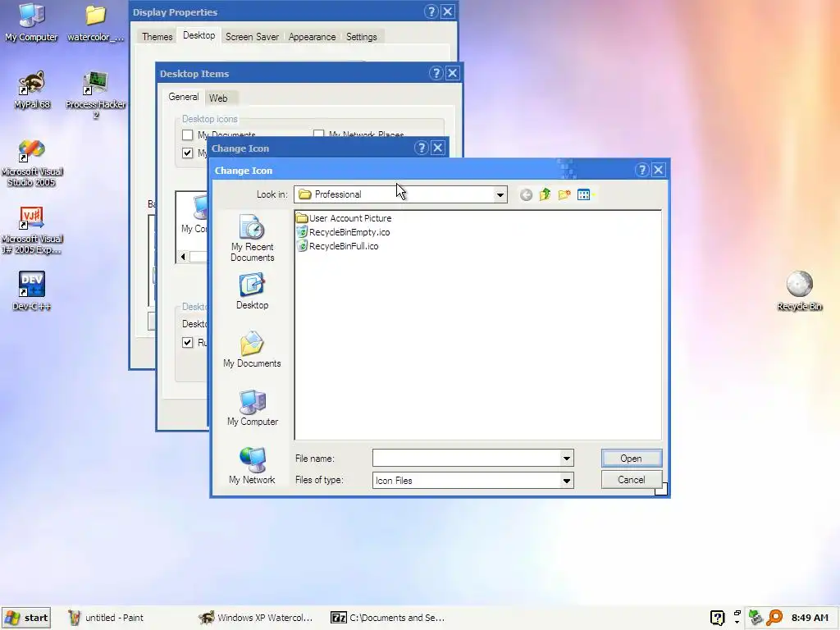Screen dimensions: 840x630
Task: Expand the Look in Professional dropdown
Action: point(500,194)
